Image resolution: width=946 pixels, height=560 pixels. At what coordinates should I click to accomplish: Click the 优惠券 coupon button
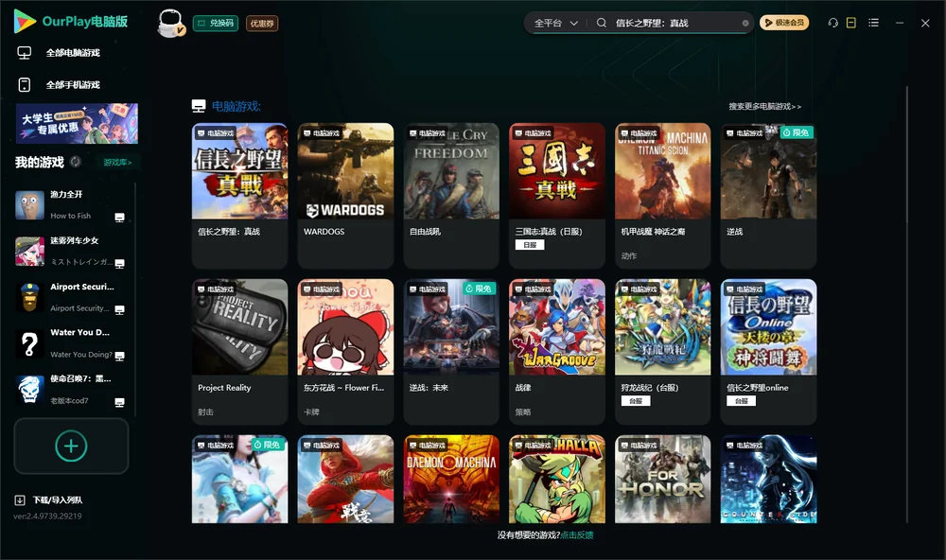[x=262, y=24]
